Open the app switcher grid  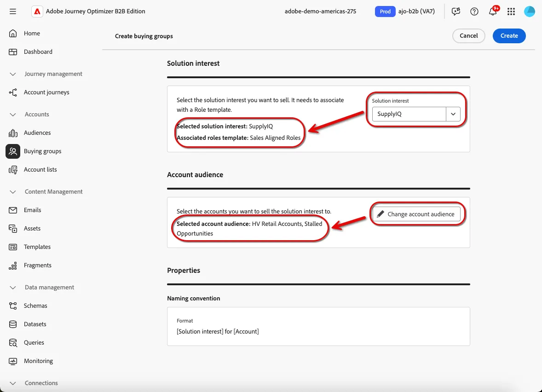coord(511,12)
